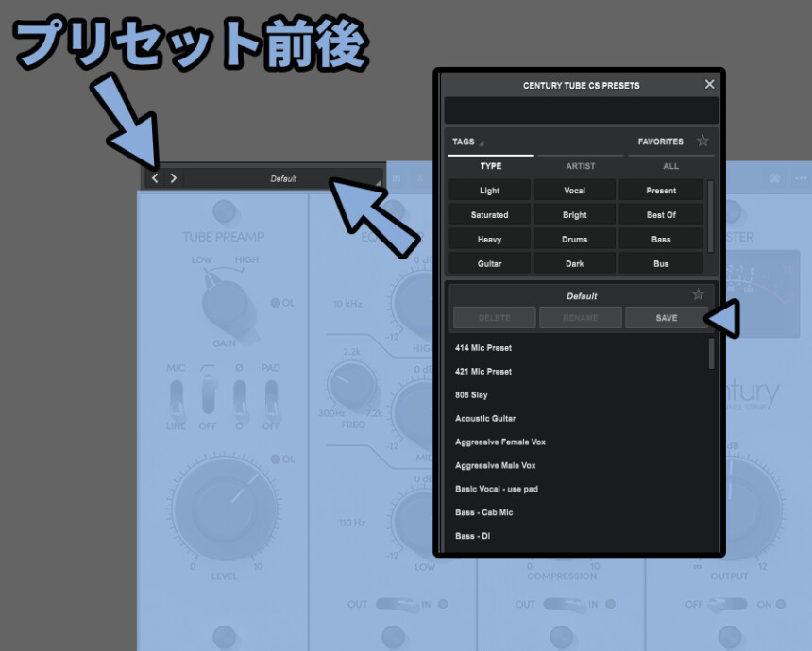Go to the next preset arrow
Image resolution: width=812 pixels, height=651 pixels.
click(x=174, y=177)
